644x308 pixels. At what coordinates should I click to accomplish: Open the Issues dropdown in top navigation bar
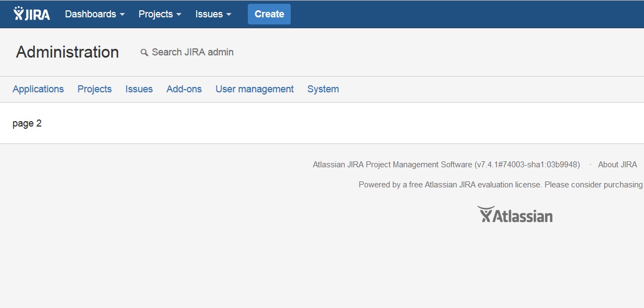(213, 14)
